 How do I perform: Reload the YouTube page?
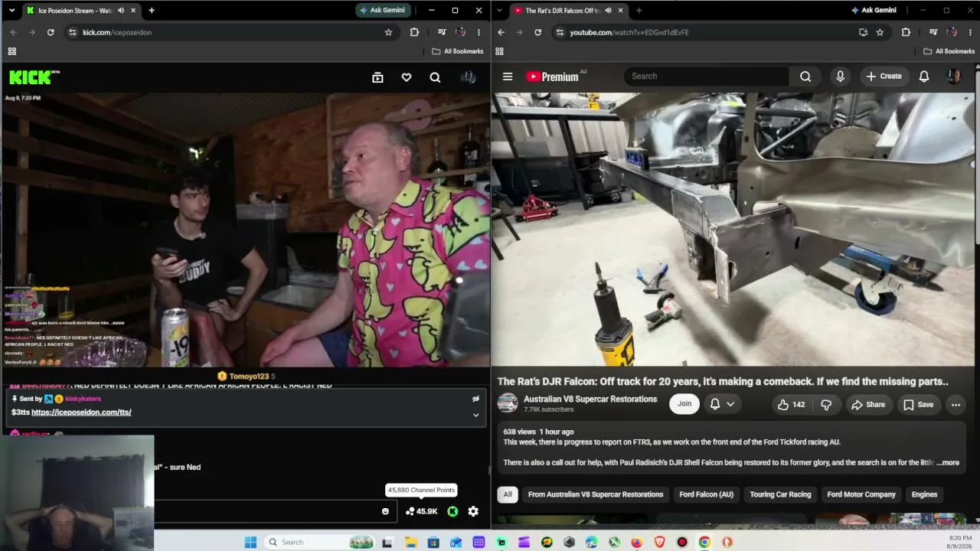[x=537, y=32]
